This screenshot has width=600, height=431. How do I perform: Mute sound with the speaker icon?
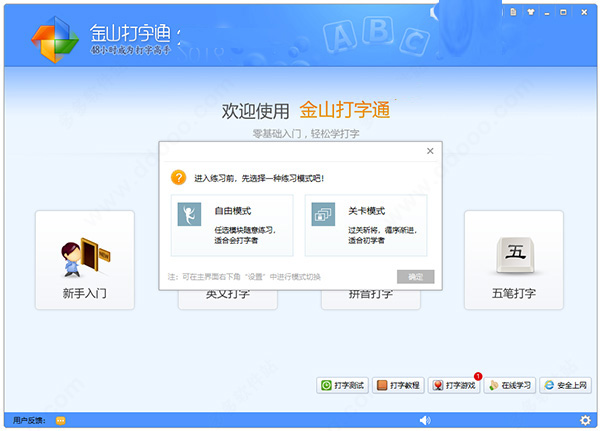click(425, 420)
